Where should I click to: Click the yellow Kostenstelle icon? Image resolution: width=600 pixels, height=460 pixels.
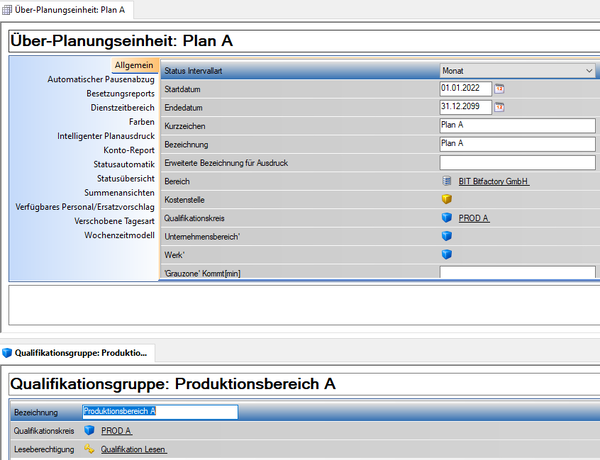[446, 199]
